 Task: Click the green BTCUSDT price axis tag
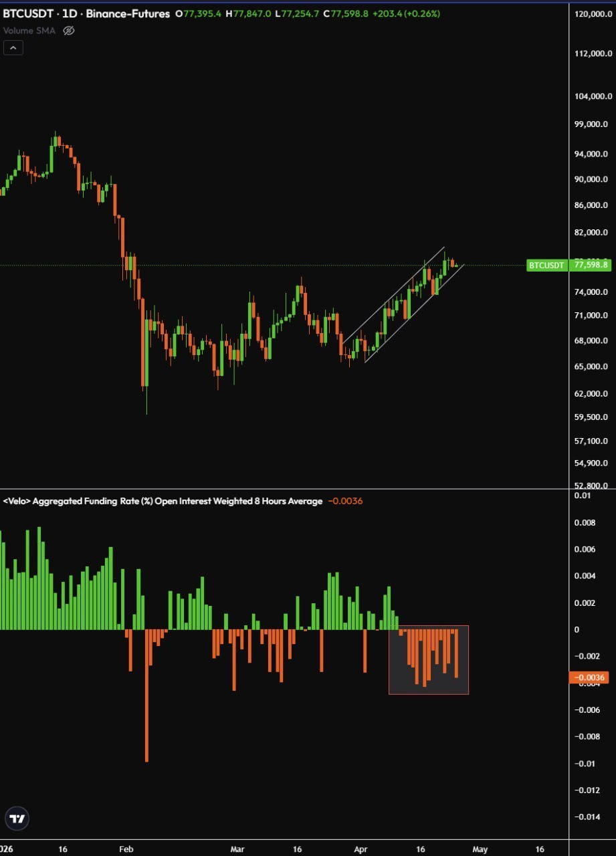546,265
